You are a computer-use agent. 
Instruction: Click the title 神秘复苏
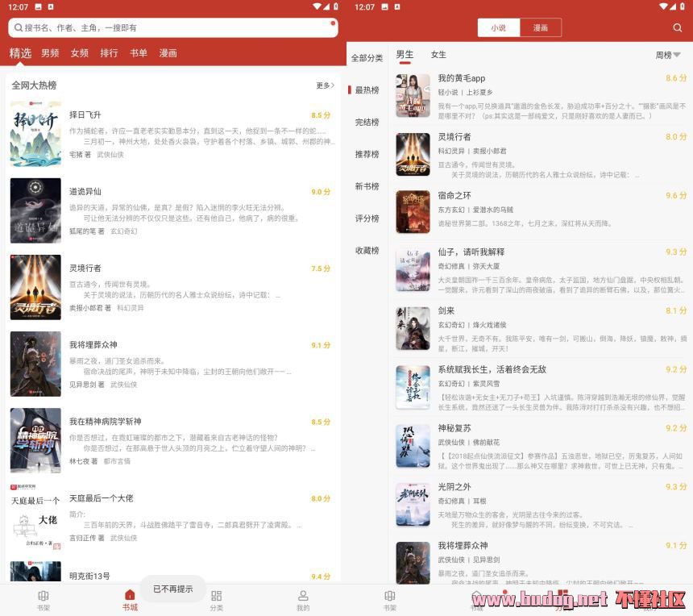tap(454, 428)
